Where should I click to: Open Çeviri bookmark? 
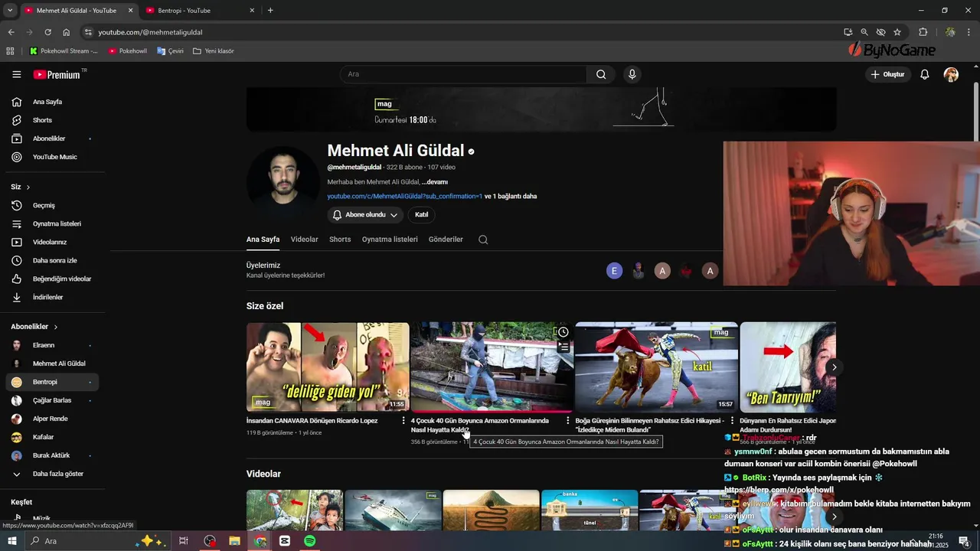(170, 51)
